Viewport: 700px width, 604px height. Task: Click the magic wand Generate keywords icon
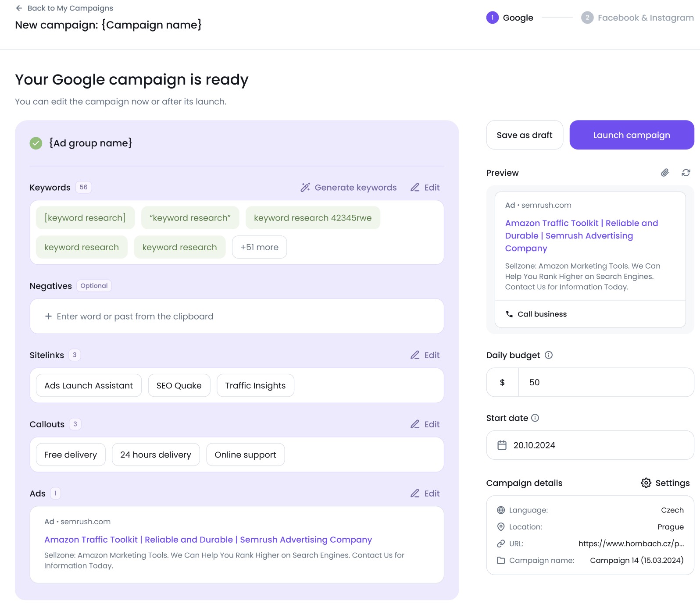coord(305,188)
